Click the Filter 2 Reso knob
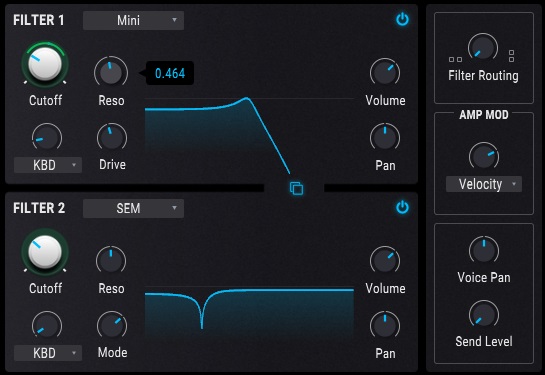This screenshot has height=375, width=545. pos(111,261)
